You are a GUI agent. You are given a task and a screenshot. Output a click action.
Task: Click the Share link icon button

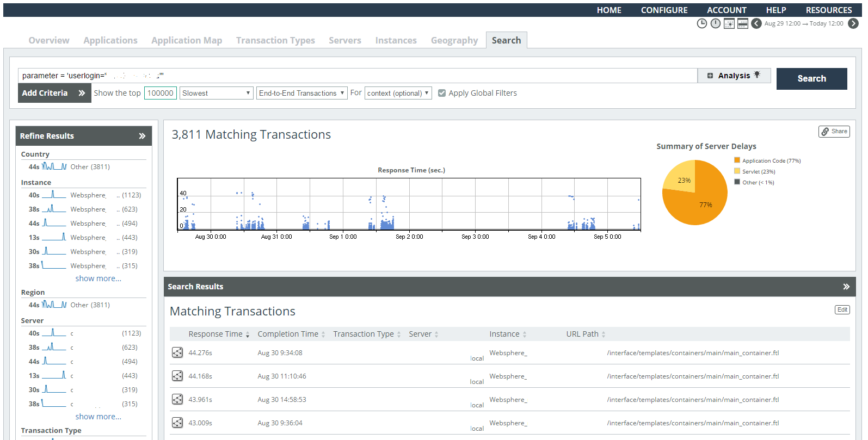[834, 131]
